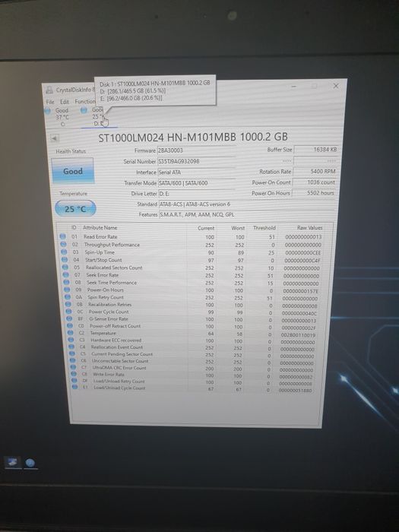This screenshot has height=532, width=399.
Task: Click the raw value 002800110019 in Temperature row
Action: tap(299, 335)
